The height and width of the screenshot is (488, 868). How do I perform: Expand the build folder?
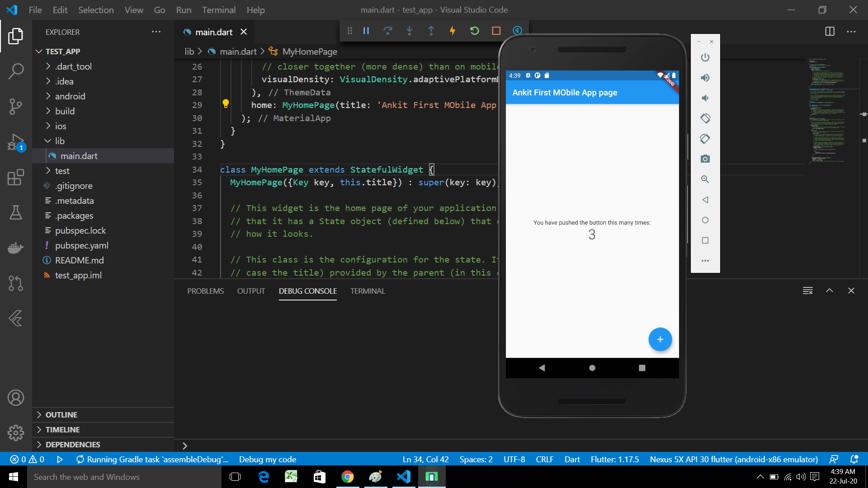103,111
